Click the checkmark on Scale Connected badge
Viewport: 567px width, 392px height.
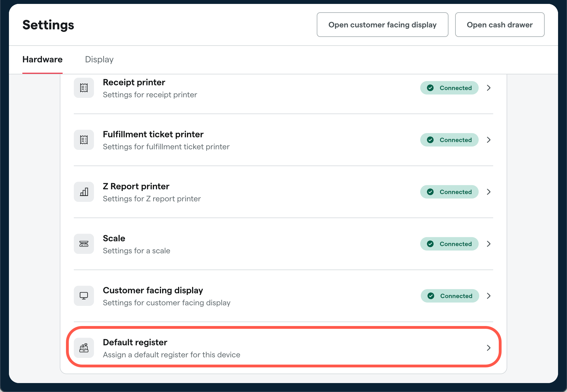[x=430, y=244]
